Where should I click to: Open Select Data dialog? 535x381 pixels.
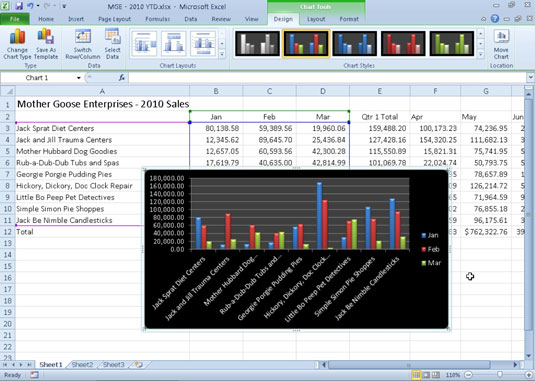pos(112,44)
